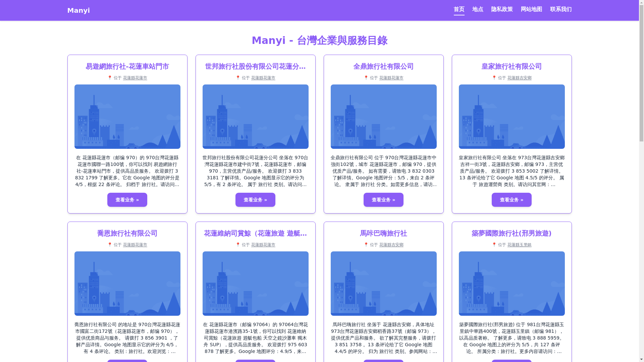Click the page heading Manyi - 台灣企業與服務目錄
Image resolution: width=644 pixels, height=362 pixels.
point(319,41)
